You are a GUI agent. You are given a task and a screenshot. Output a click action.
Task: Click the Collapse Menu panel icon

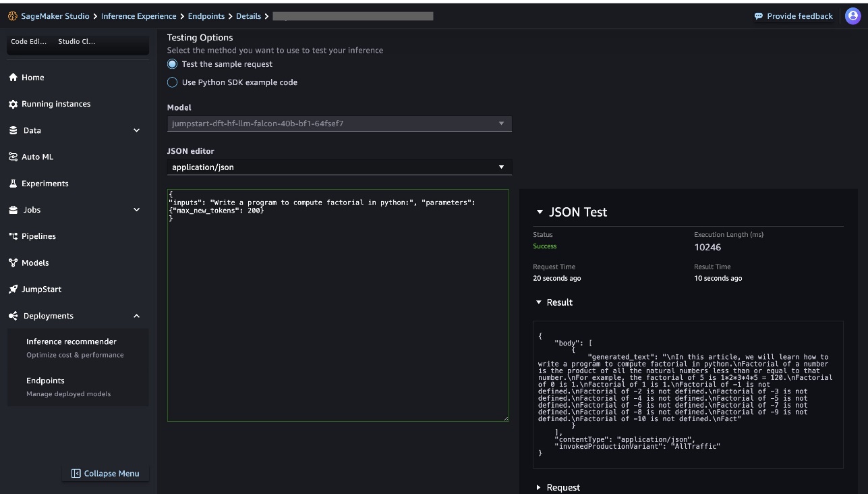(76, 474)
